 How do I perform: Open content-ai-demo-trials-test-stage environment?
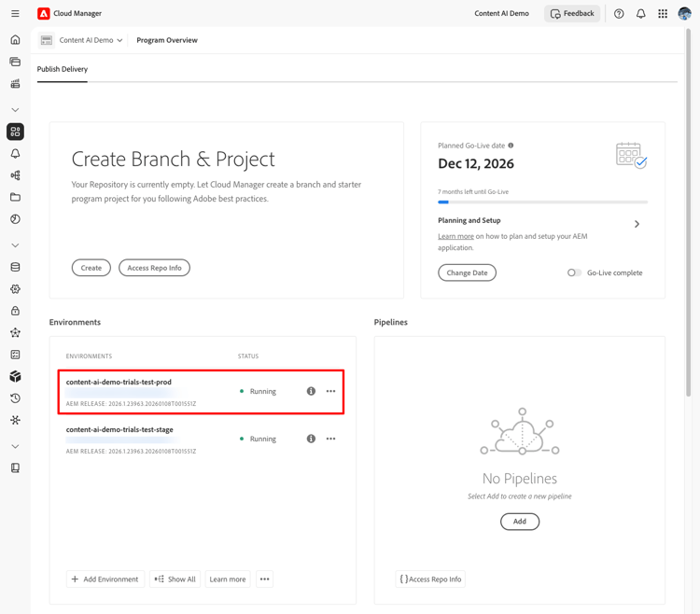click(119, 429)
